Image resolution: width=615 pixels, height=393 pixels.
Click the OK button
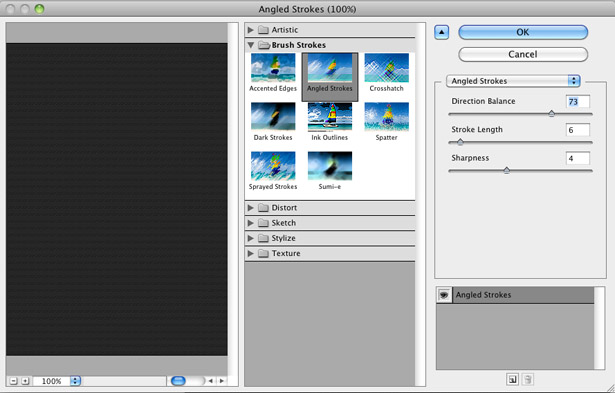click(x=523, y=32)
